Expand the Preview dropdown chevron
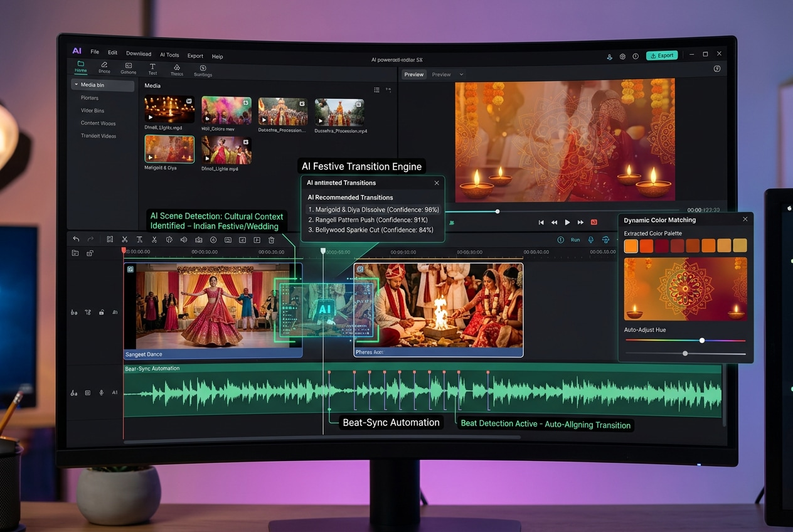The image size is (793, 532). point(461,75)
